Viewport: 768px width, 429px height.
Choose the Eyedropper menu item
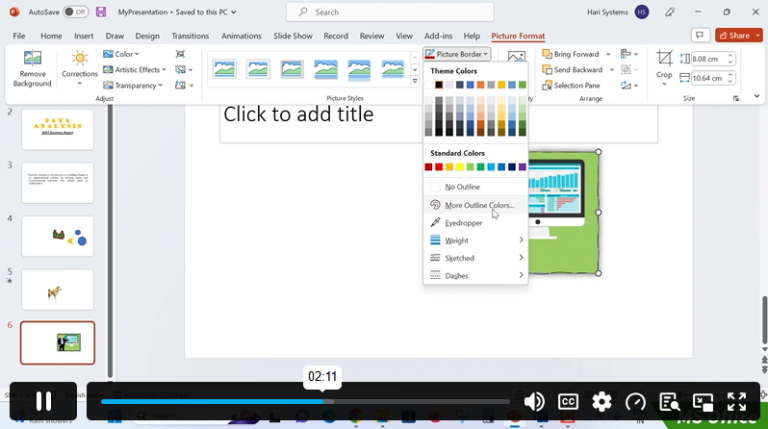[x=475, y=223]
